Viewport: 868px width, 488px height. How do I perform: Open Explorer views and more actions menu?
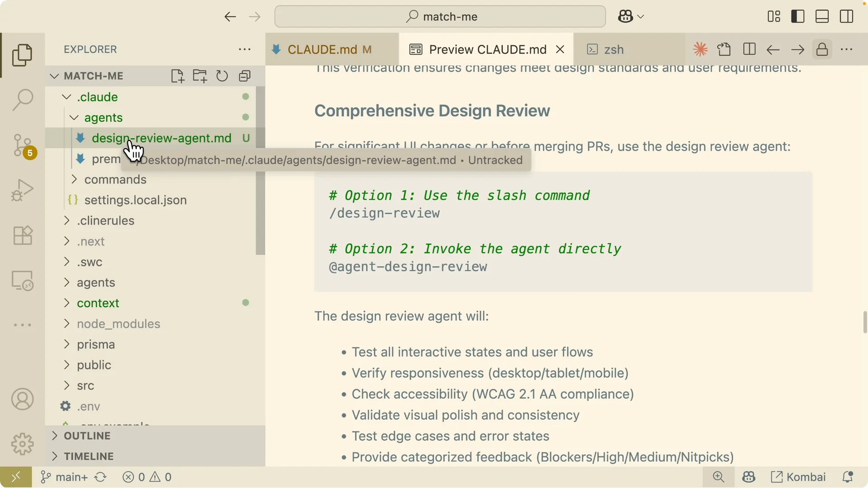245,49
